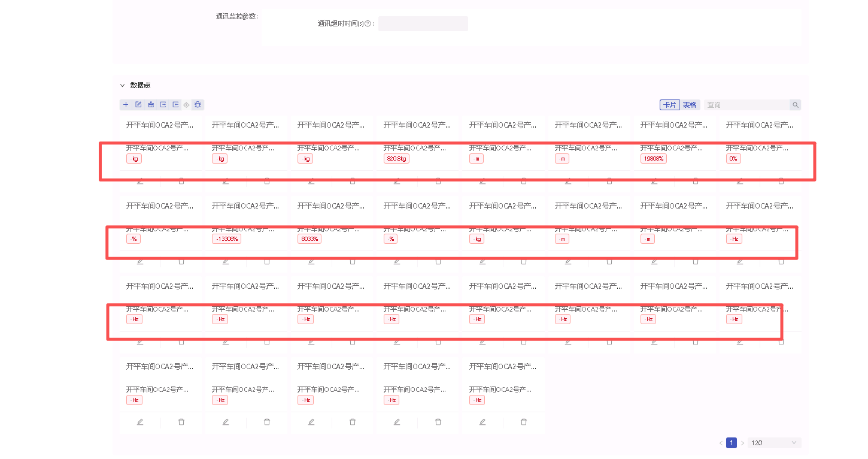The height and width of the screenshot is (459, 868).
Task: Click the 通讯监控参数 label
Action: tap(237, 16)
